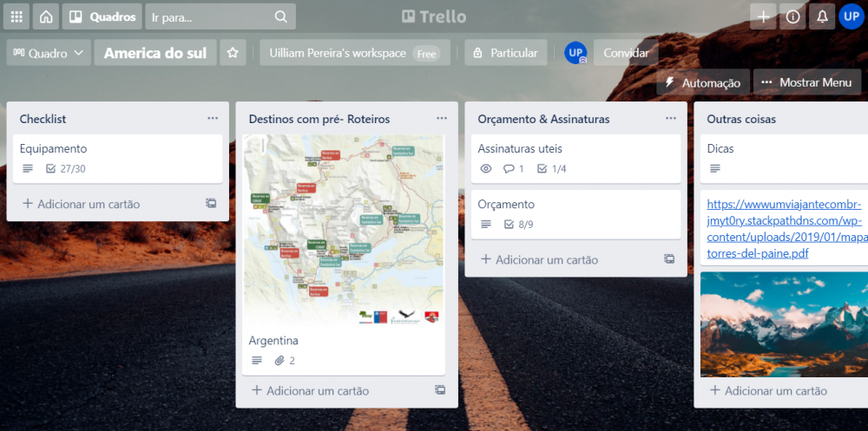This screenshot has height=431, width=868.
Task: Click description icon on Dicas card
Action: [x=715, y=169]
